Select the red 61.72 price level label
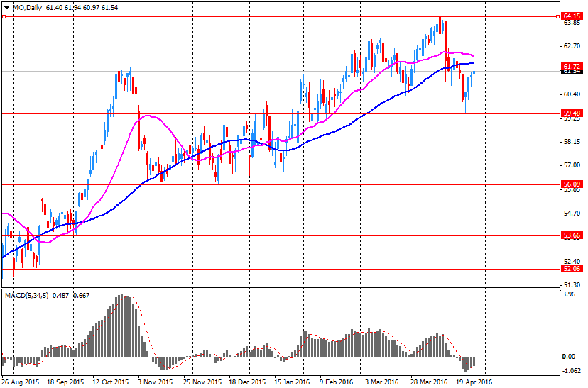 tap(572, 66)
